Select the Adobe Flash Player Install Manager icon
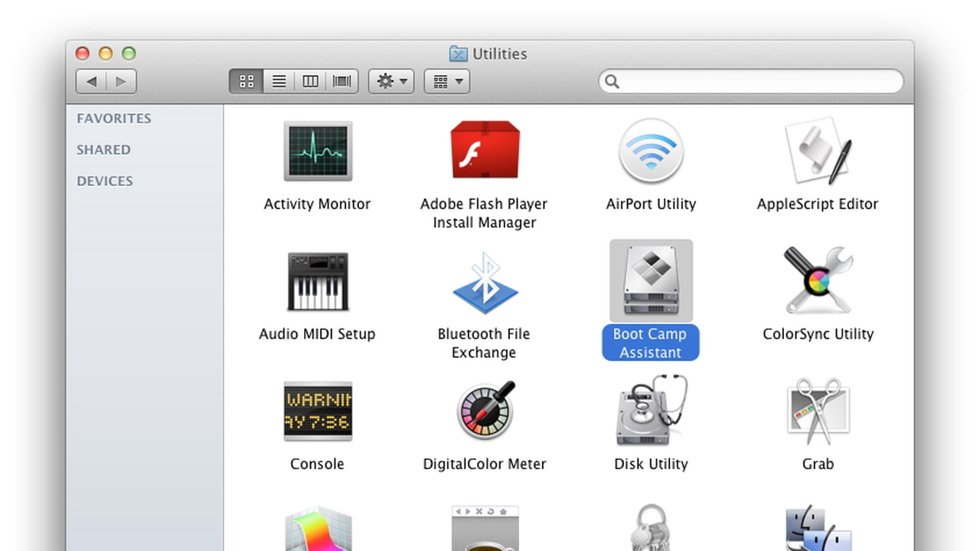This screenshot has width=980, height=551. pos(485,151)
